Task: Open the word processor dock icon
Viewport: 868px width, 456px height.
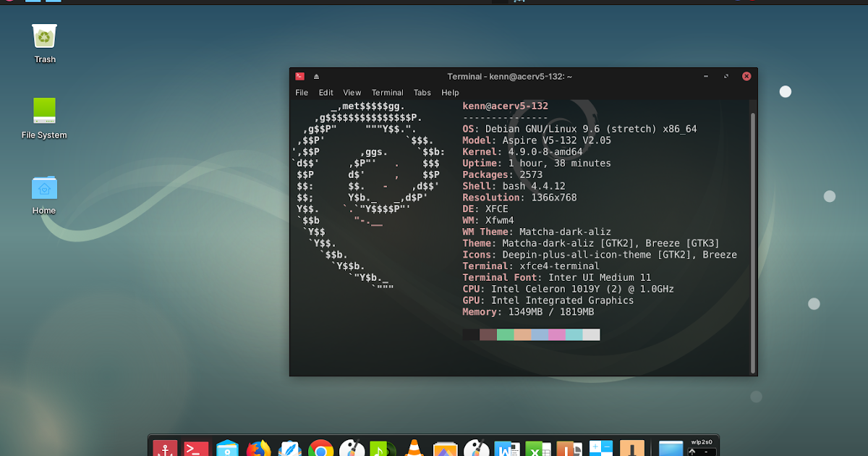Action: pyautogui.click(x=506, y=449)
